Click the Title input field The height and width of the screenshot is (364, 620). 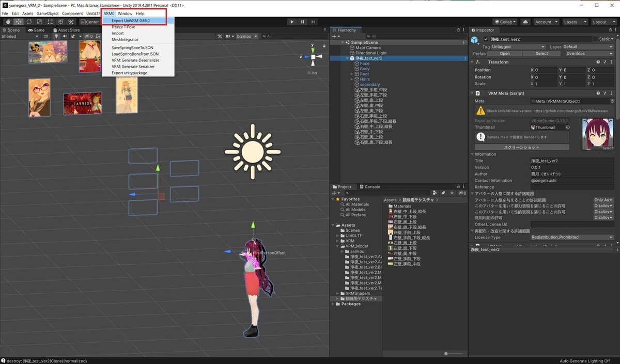(572, 161)
